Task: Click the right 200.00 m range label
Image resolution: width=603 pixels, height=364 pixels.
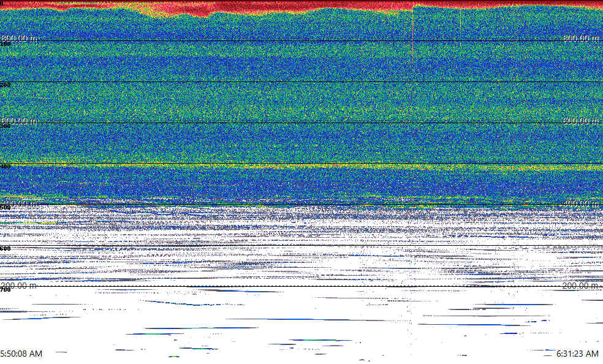Action: pyautogui.click(x=581, y=286)
